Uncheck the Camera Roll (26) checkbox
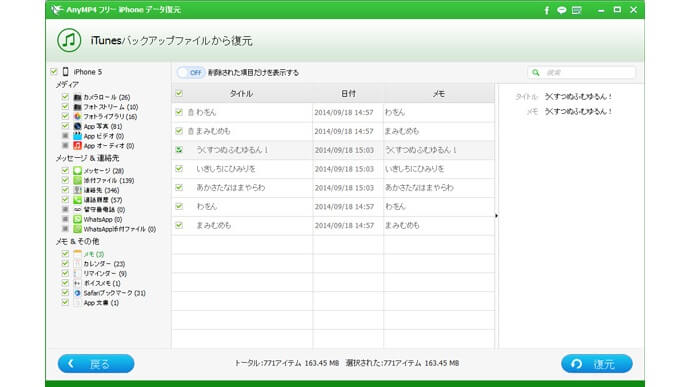 tap(65, 97)
